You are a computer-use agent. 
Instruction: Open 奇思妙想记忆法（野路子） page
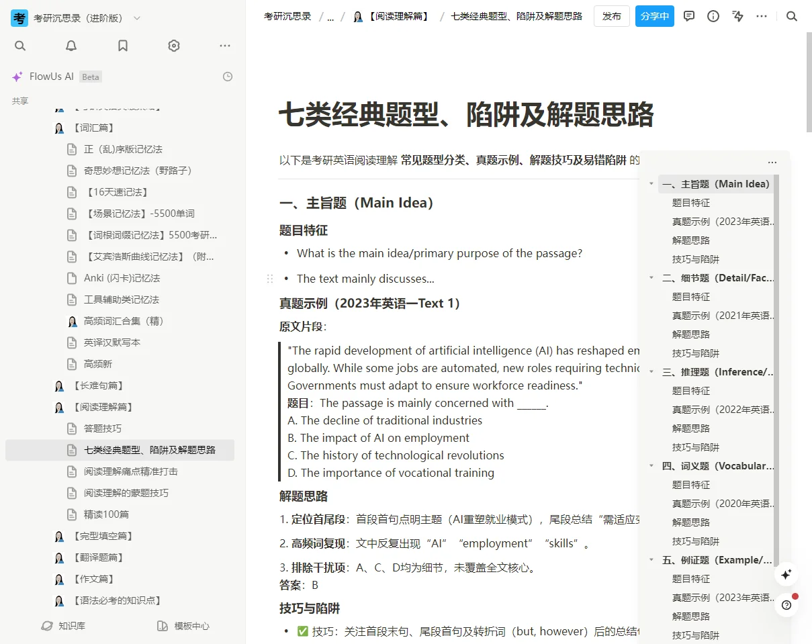(x=120, y=171)
